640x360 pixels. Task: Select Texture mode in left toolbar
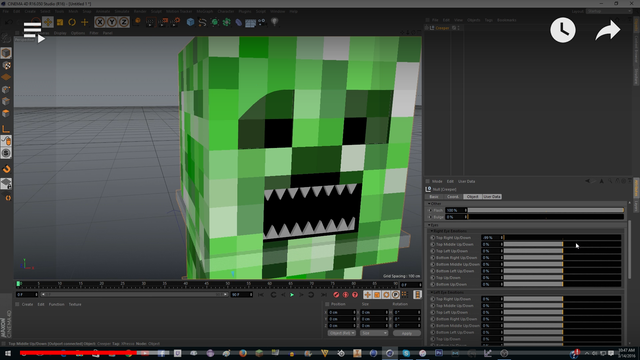coord(6,65)
